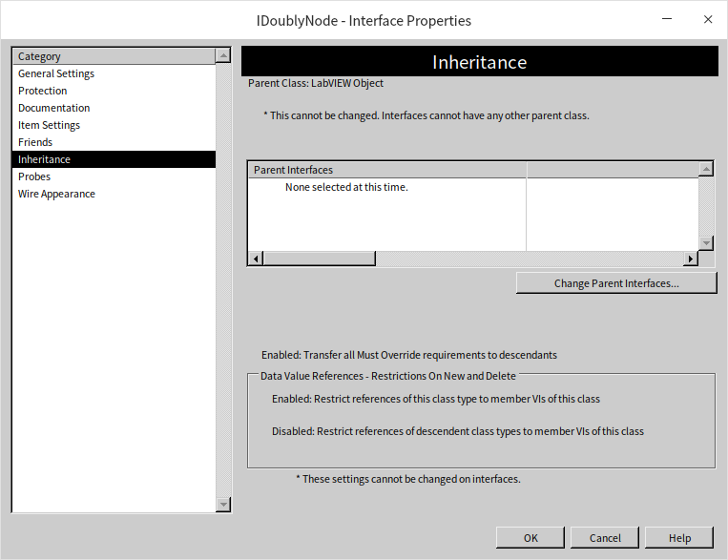This screenshot has width=728, height=560.
Task: Click Change Parent Interfaces button
Action: click(616, 283)
